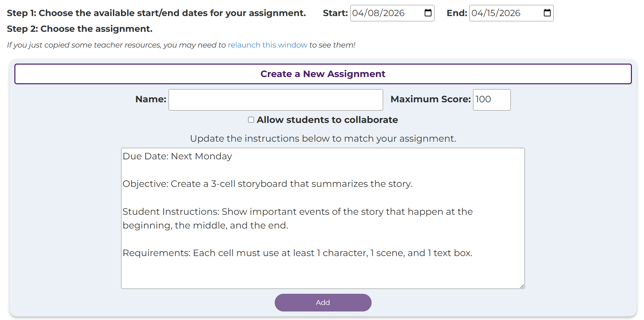Click the Objective line in the instructions
The height and width of the screenshot is (320, 644).
pos(267,184)
